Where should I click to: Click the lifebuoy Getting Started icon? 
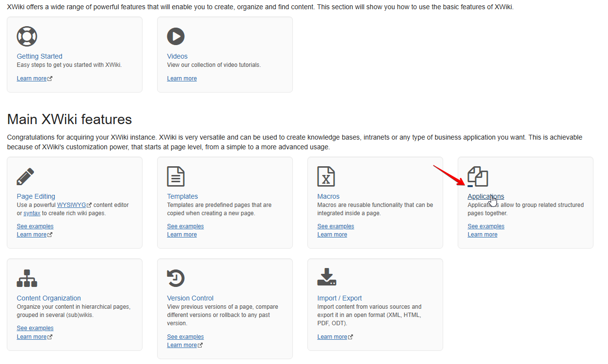[x=27, y=36]
